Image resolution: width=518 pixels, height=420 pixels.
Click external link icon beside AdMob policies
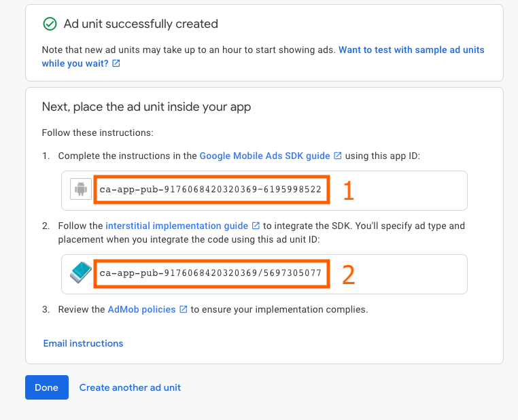click(184, 309)
